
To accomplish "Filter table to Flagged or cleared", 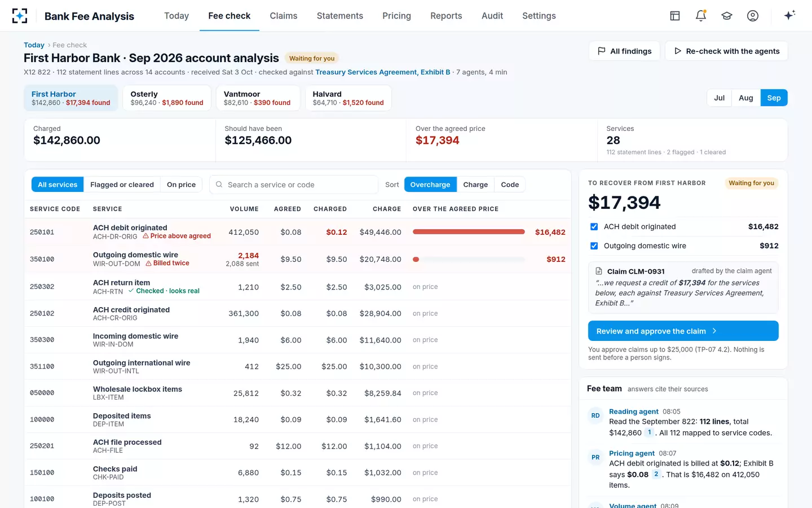I will pos(122,185).
